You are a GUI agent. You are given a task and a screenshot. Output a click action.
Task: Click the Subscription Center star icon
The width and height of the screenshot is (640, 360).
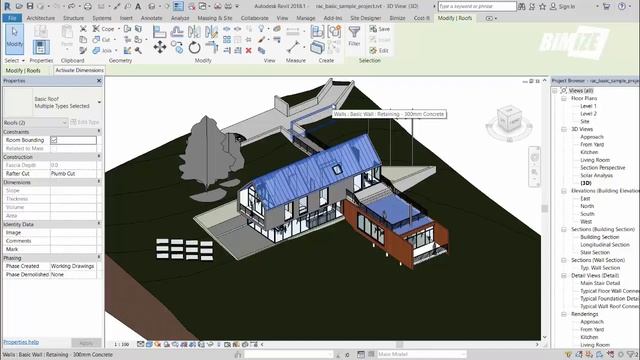pyautogui.click(x=542, y=6)
